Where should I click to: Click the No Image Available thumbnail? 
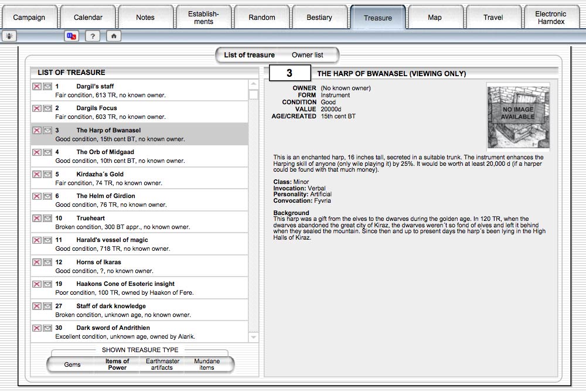tap(518, 117)
